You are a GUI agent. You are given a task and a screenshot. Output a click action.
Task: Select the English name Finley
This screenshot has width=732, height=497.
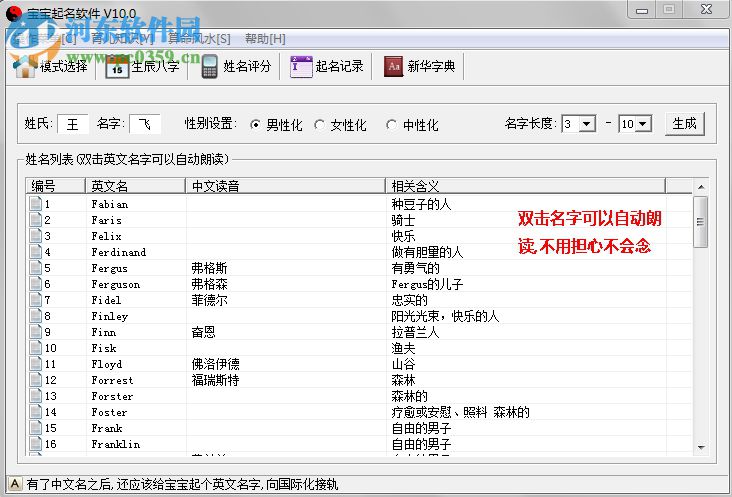pyautogui.click(x=110, y=316)
